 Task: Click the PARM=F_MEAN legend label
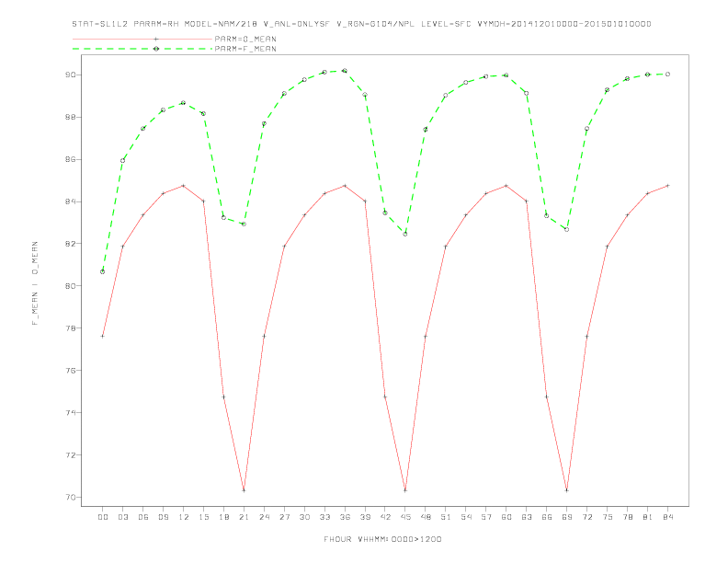coord(245,49)
